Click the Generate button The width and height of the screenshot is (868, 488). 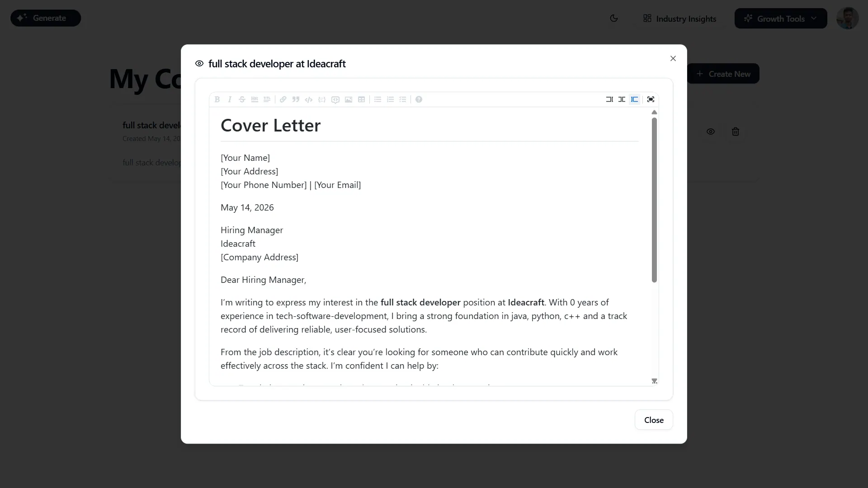[x=46, y=18]
